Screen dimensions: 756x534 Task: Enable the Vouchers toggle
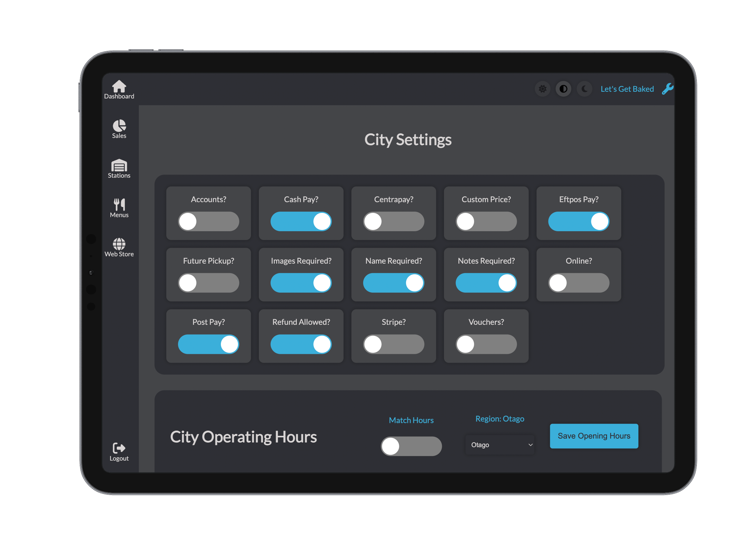tap(486, 345)
